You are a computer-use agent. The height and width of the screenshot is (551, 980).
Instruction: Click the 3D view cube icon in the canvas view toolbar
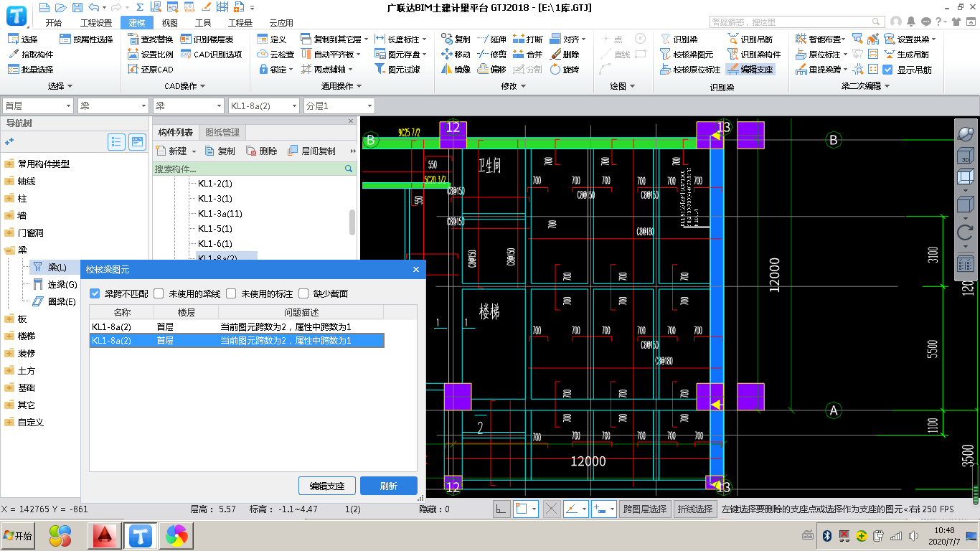pos(966,157)
